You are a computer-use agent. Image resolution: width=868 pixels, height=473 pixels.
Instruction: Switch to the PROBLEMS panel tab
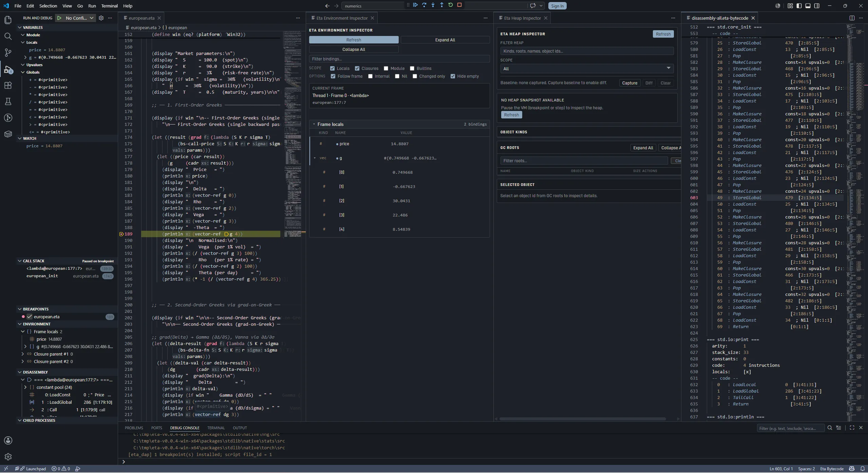134,428
